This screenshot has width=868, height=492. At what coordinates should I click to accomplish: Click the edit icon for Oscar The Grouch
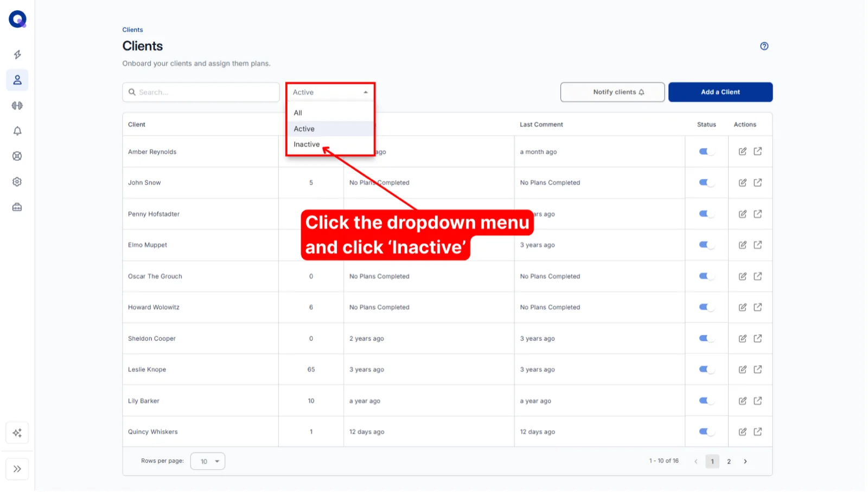742,276
